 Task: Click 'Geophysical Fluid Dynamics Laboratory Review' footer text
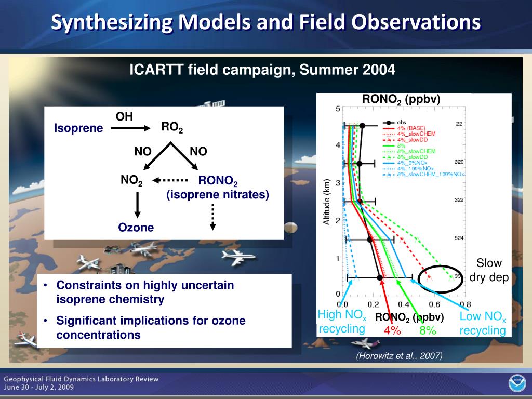coord(81,379)
